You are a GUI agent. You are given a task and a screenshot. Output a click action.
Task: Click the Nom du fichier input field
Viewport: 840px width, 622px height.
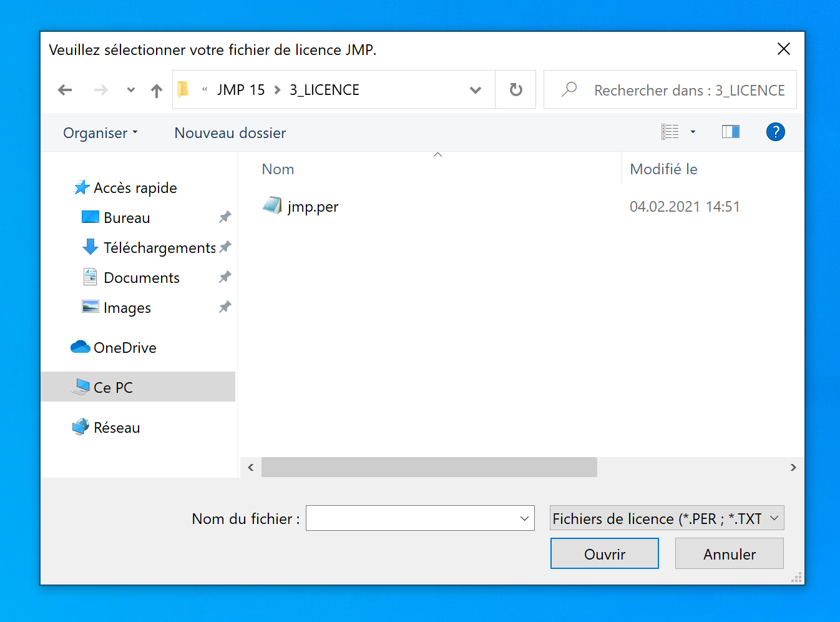point(412,518)
